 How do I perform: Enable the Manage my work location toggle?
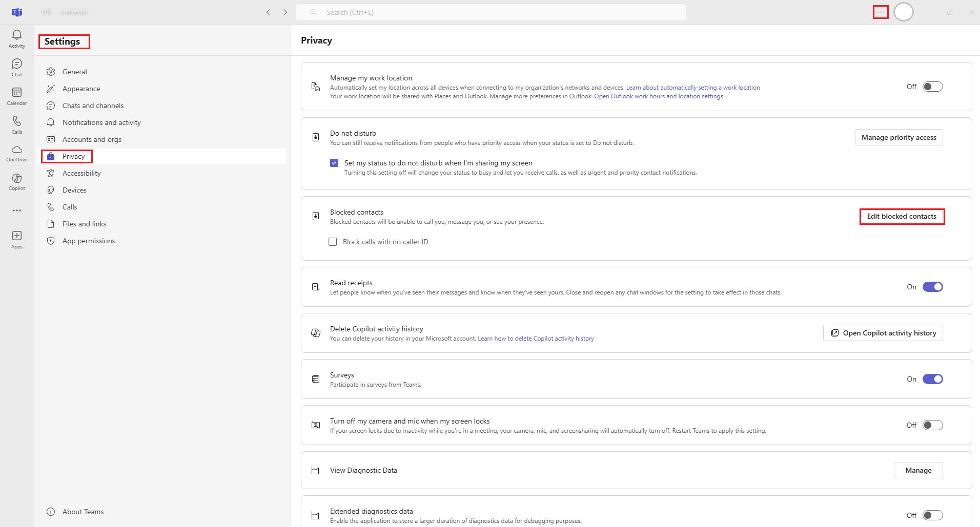(x=932, y=87)
